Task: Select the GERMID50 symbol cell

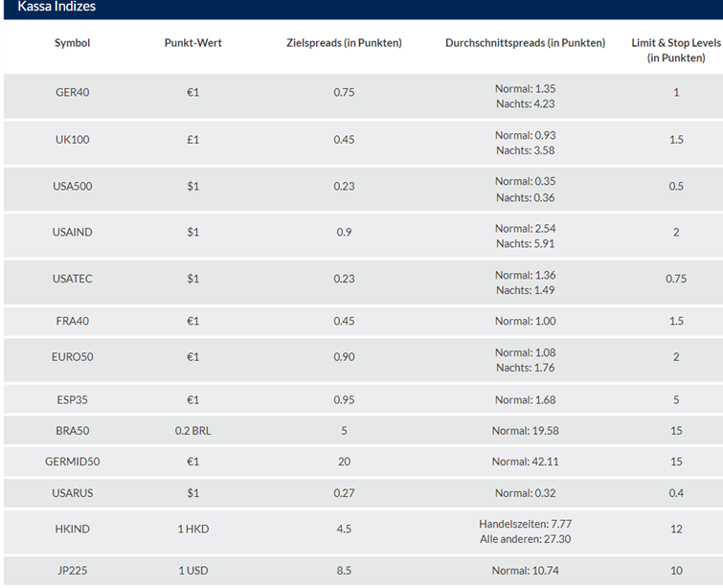Action: click(x=73, y=462)
